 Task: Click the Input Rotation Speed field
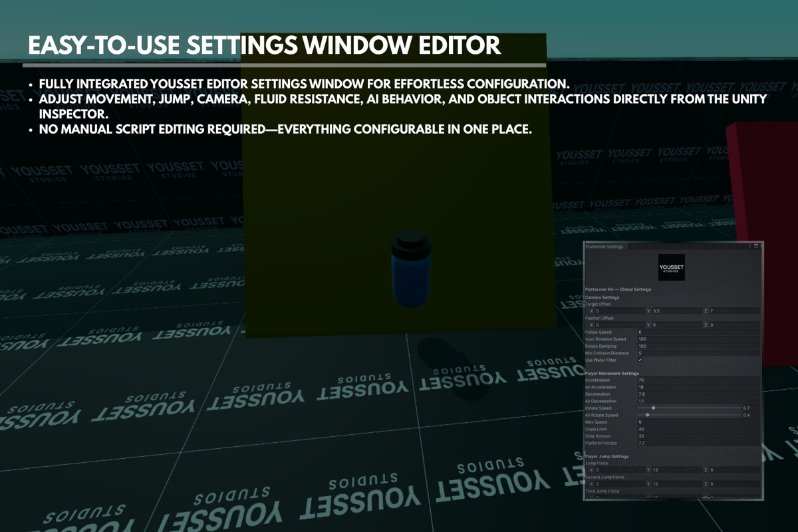click(x=698, y=339)
